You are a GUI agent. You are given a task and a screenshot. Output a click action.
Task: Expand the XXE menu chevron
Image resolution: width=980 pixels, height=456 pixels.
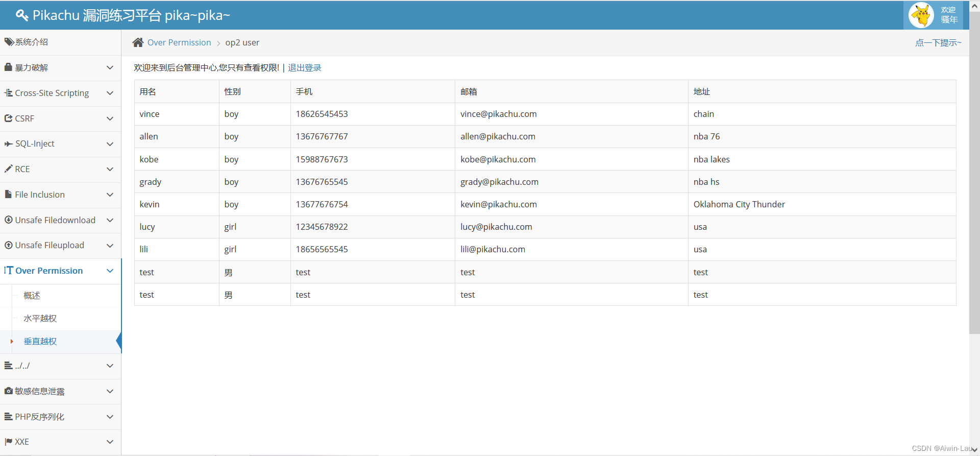[x=110, y=442]
